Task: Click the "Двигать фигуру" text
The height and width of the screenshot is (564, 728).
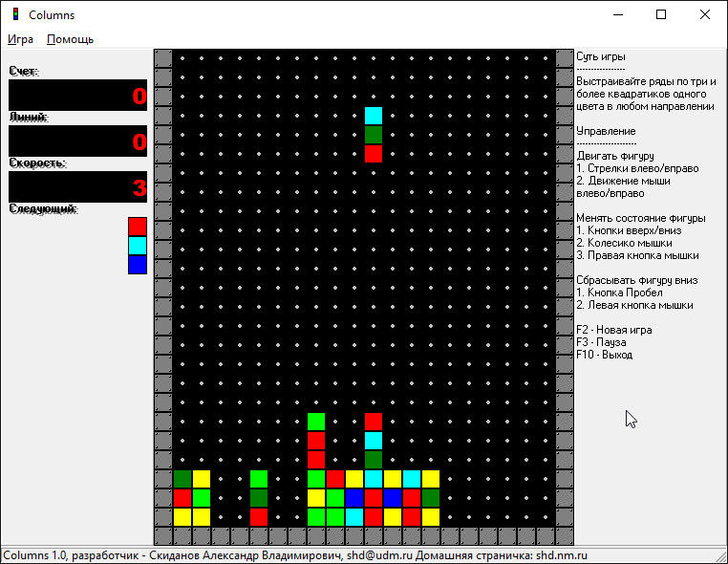Action: pyautogui.click(x=615, y=156)
